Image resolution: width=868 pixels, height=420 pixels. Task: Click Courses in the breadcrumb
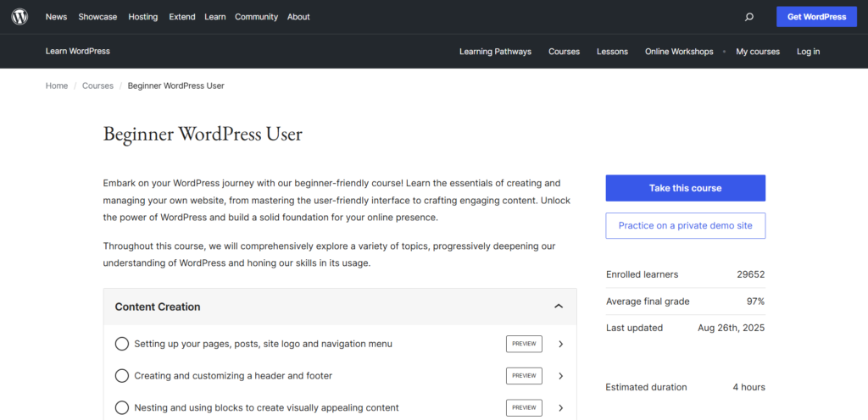point(97,86)
